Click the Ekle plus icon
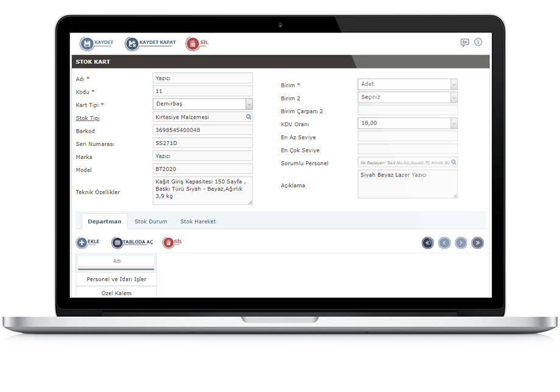This screenshot has width=560, height=392. pos(82,243)
